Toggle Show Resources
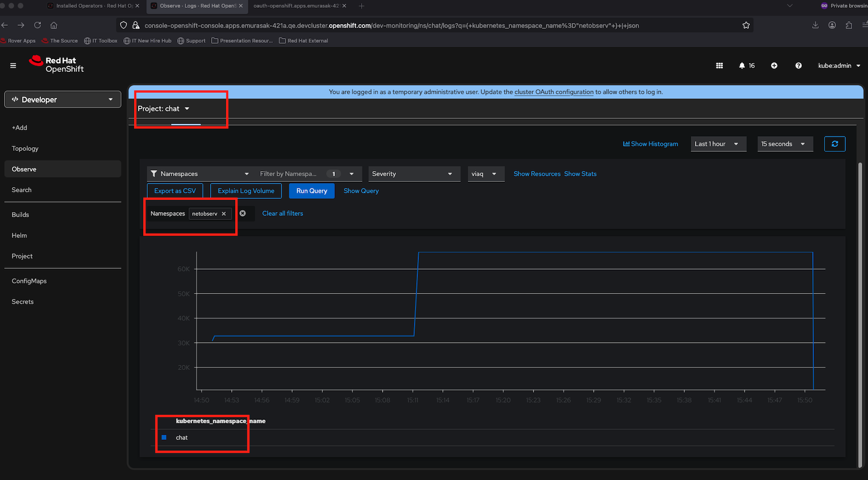 (537, 174)
